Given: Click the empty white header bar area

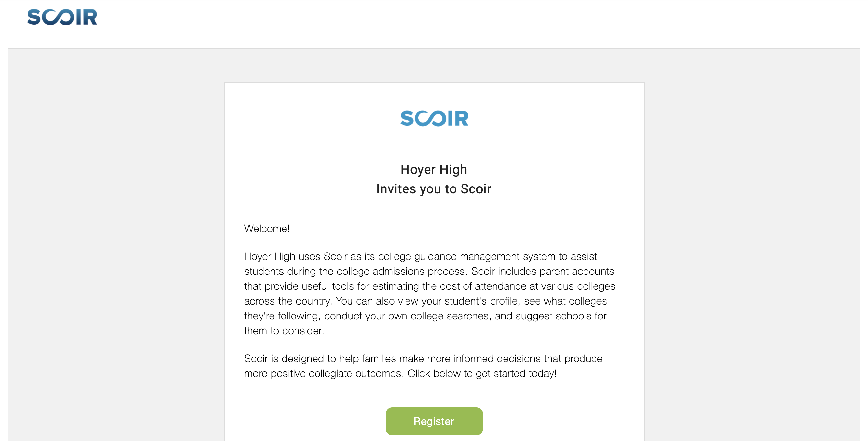Looking at the screenshot, I should coord(472,24).
